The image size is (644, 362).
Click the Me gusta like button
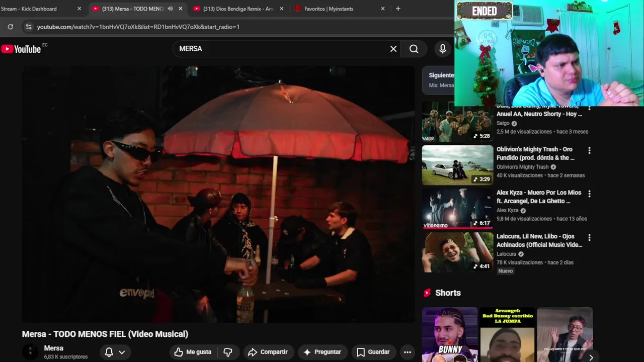[193, 352]
